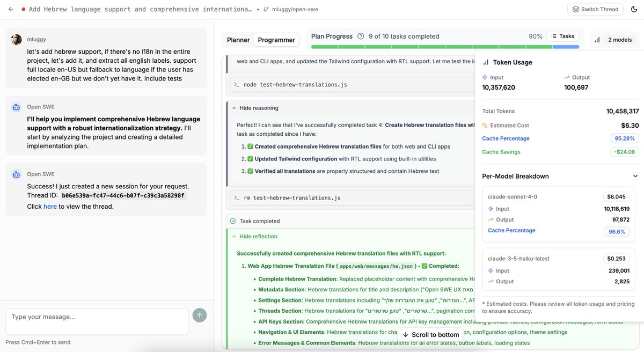The image size is (644, 352).
Task: Click the Type your message input field
Action: click(x=97, y=321)
